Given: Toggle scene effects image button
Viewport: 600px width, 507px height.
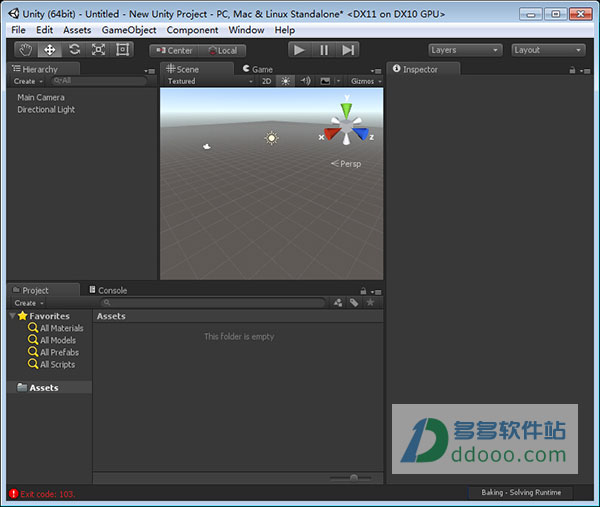Looking at the screenshot, I should click(325, 81).
